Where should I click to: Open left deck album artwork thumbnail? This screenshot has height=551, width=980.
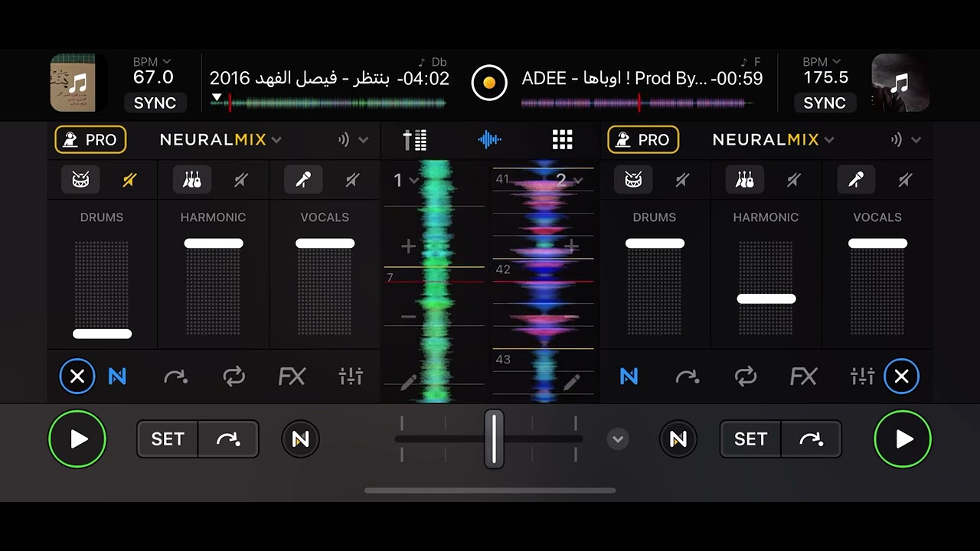click(79, 83)
